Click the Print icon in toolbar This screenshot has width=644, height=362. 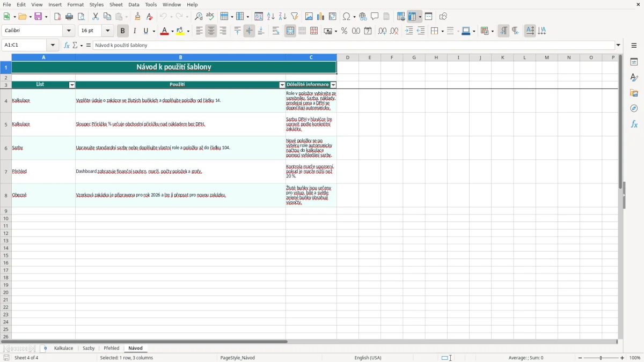tap(69, 17)
